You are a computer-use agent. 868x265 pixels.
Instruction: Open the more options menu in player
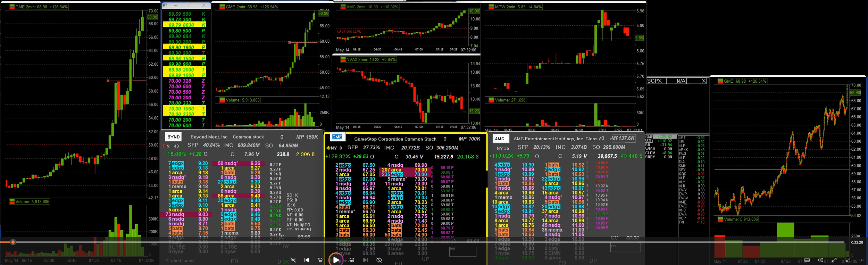tap(861, 260)
